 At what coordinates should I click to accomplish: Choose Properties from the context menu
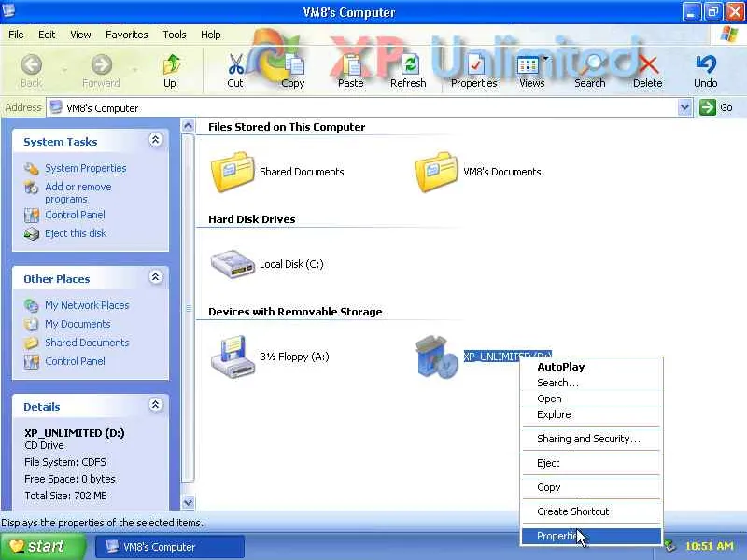591,536
